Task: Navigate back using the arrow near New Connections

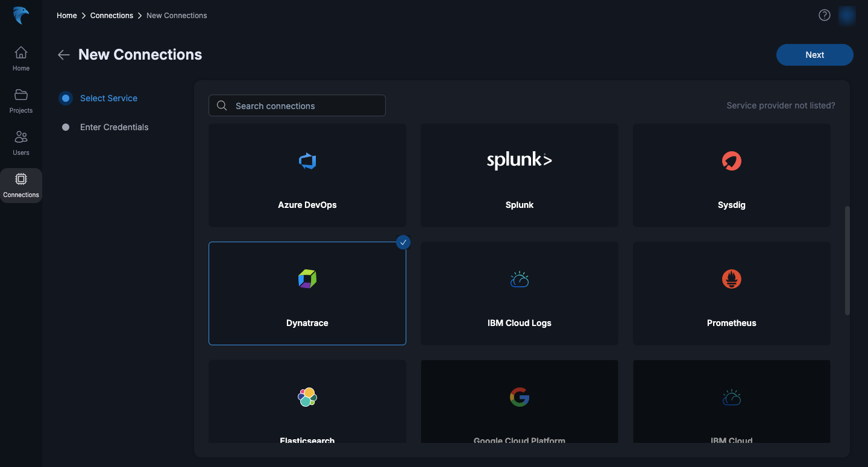Action: 63,54
